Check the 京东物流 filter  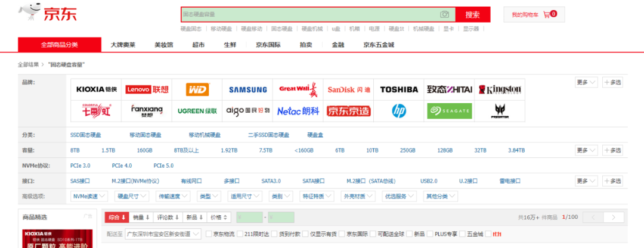(209, 234)
